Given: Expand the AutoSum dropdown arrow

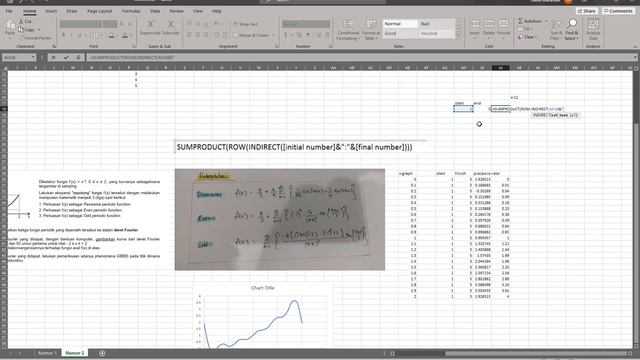Looking at the screenshot, I should click(x=546, y=21).
